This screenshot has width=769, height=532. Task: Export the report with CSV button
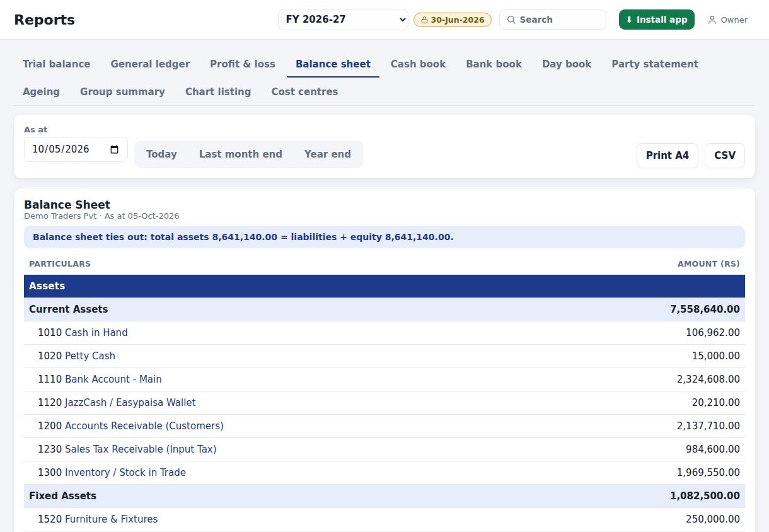(725, 156)
